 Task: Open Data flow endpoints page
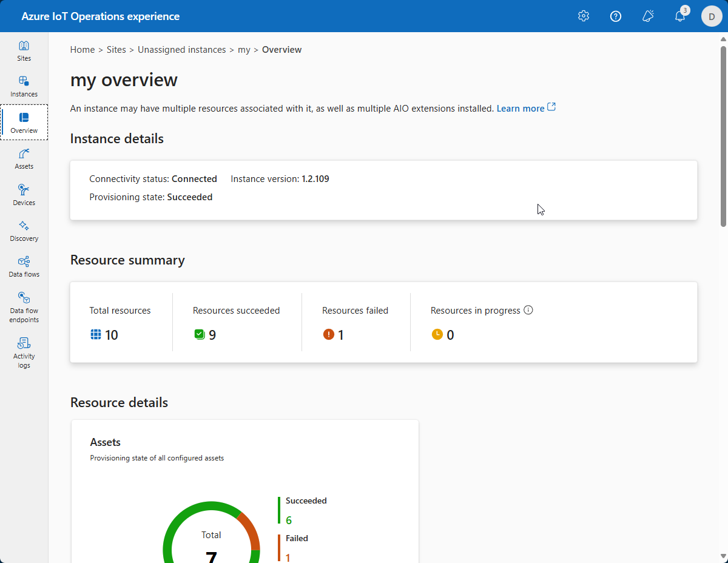point(24,307)
